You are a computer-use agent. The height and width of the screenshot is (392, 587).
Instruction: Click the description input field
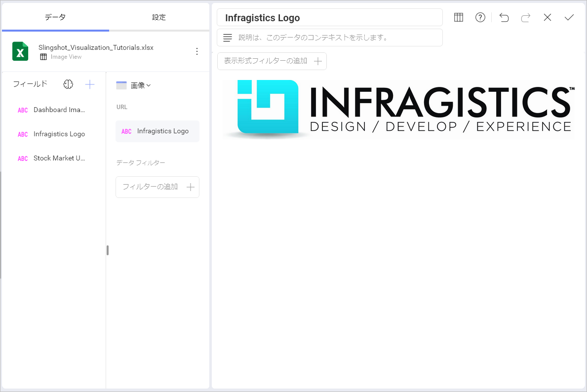(330, 38)
